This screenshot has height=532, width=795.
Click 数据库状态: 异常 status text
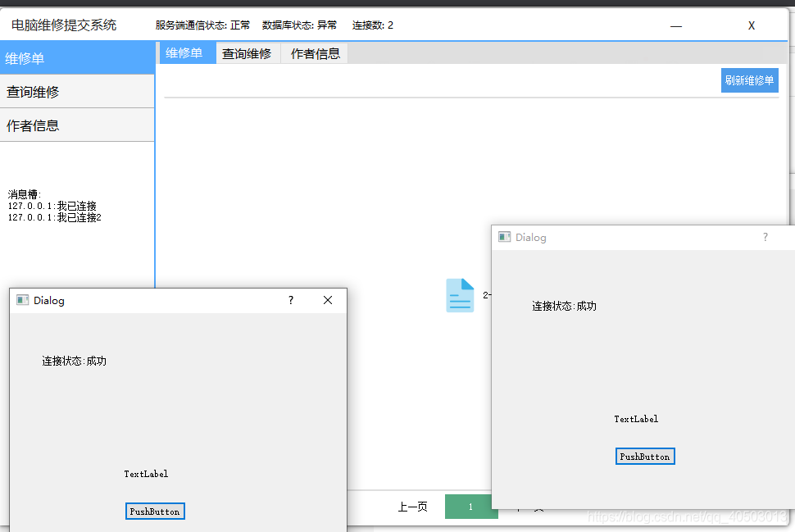pos(299,25)
